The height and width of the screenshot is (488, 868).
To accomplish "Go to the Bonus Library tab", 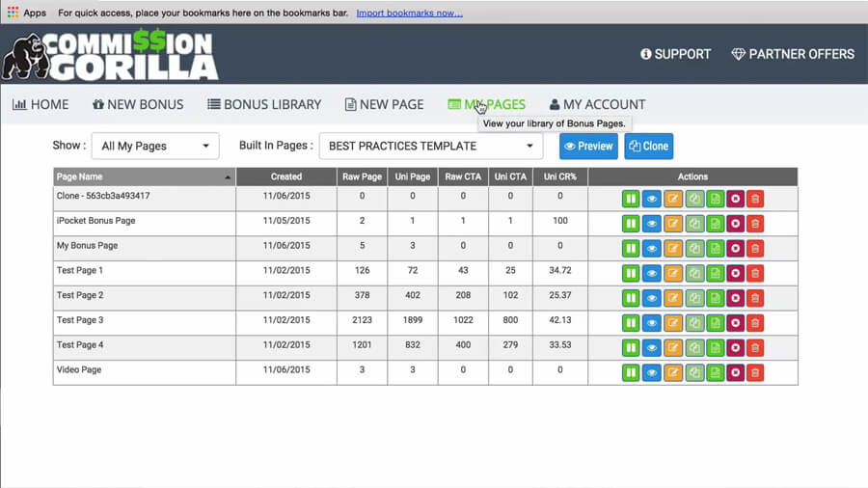I will pyautogui.click(x=263, y=104).
